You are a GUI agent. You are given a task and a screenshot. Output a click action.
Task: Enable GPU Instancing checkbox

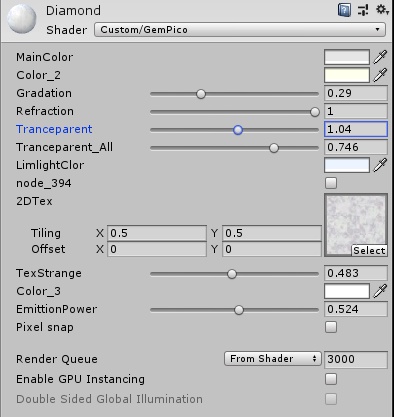pos(331,379)
